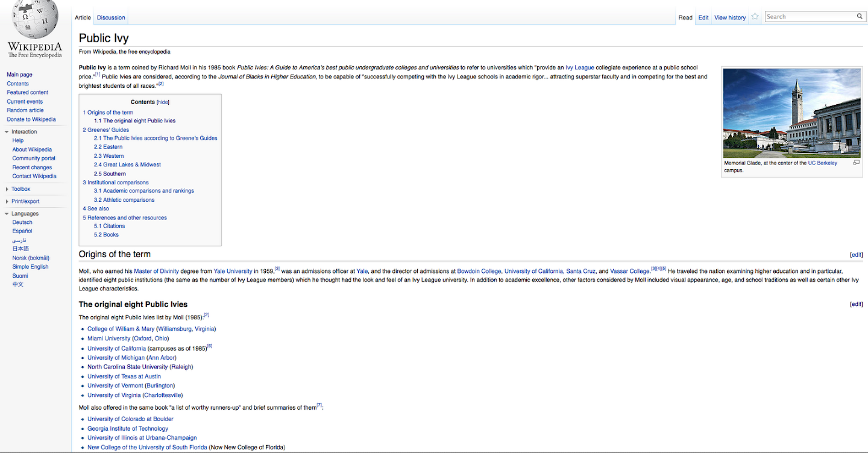Go to Main page in sidebar
The image size is (868, 453).
[x=19, y=75]
